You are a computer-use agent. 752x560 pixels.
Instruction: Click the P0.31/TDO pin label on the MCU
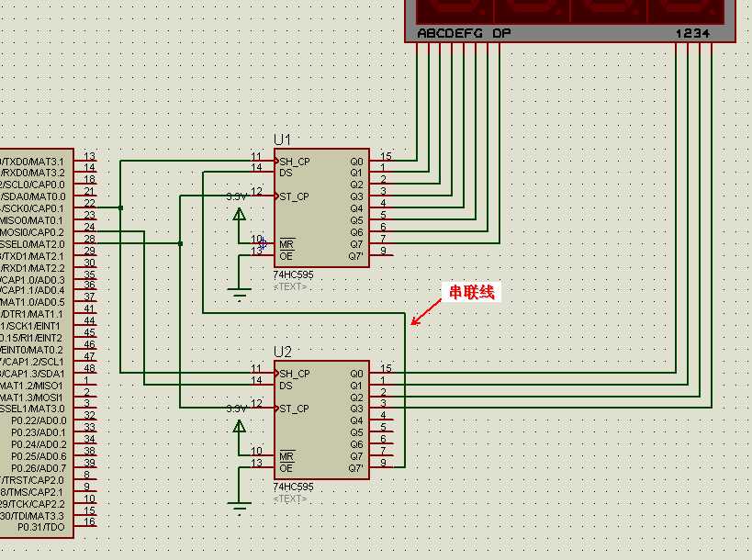point(41,527)
